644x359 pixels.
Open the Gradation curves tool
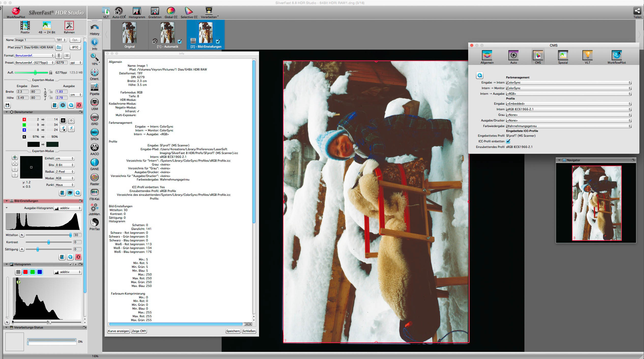pos(155,11)
